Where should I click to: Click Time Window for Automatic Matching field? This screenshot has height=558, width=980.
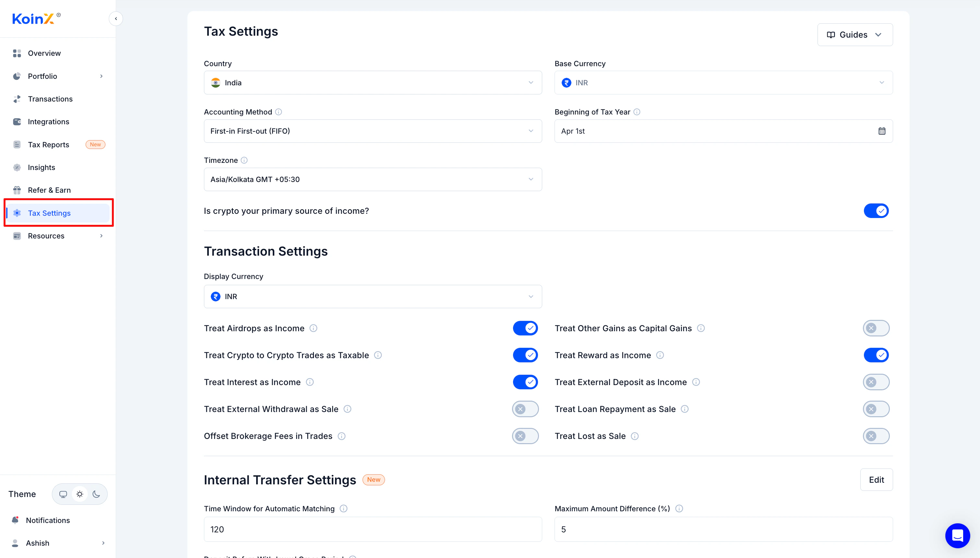click(x=372, y=529)
